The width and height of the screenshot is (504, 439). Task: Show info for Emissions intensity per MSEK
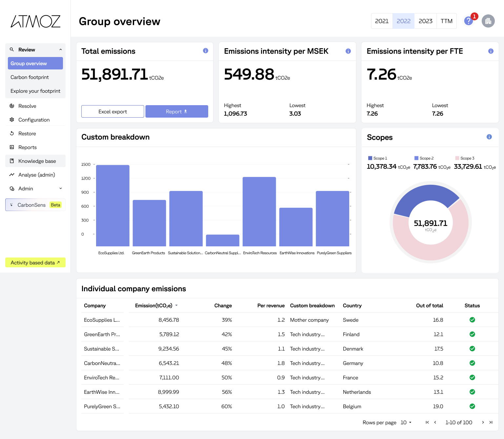tap(348, 51)
